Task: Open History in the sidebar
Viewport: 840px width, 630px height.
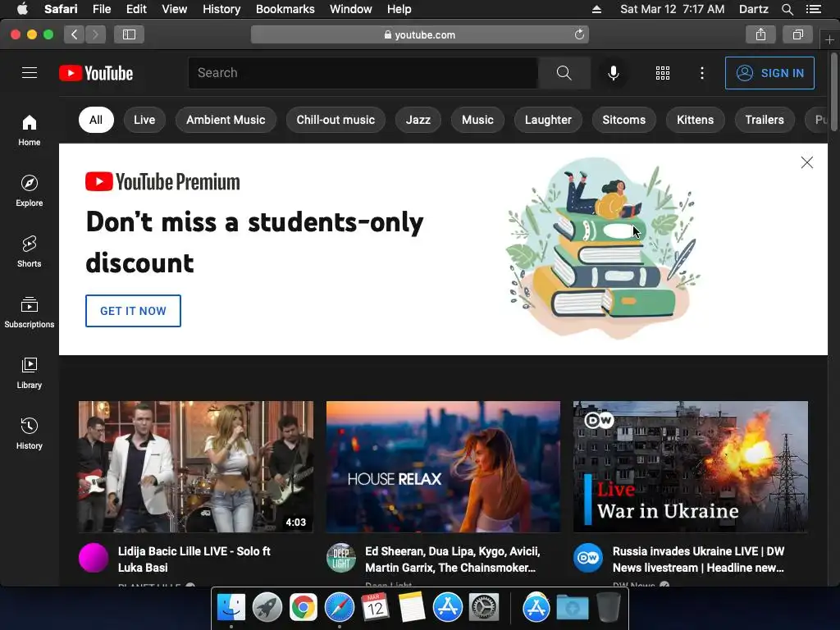Action: pos(30,433)
